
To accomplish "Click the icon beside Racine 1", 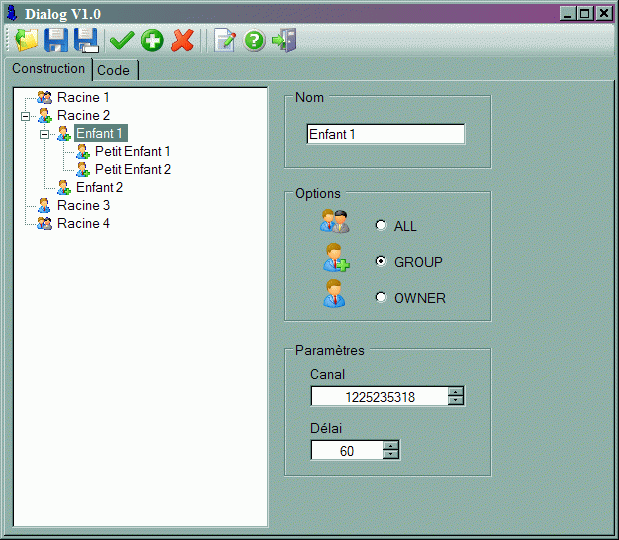I will (x=45, y=98).
